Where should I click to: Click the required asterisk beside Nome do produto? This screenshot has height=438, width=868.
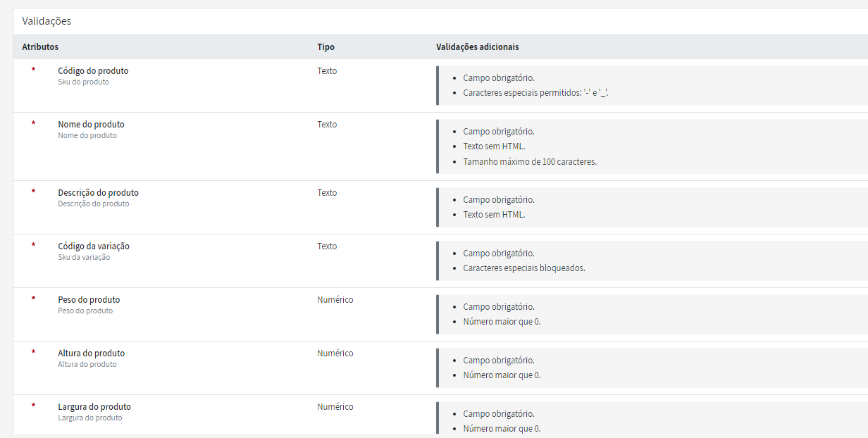tap(33, 124)
